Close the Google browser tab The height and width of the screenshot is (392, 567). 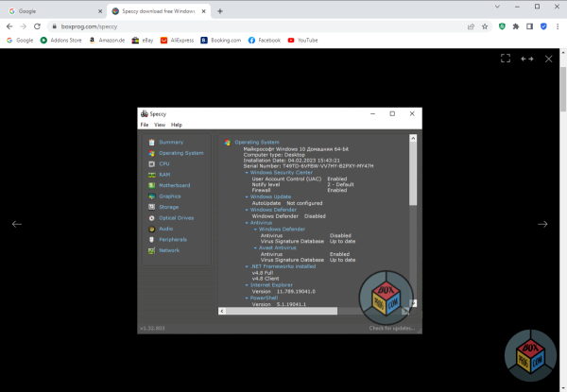[100, 11]
